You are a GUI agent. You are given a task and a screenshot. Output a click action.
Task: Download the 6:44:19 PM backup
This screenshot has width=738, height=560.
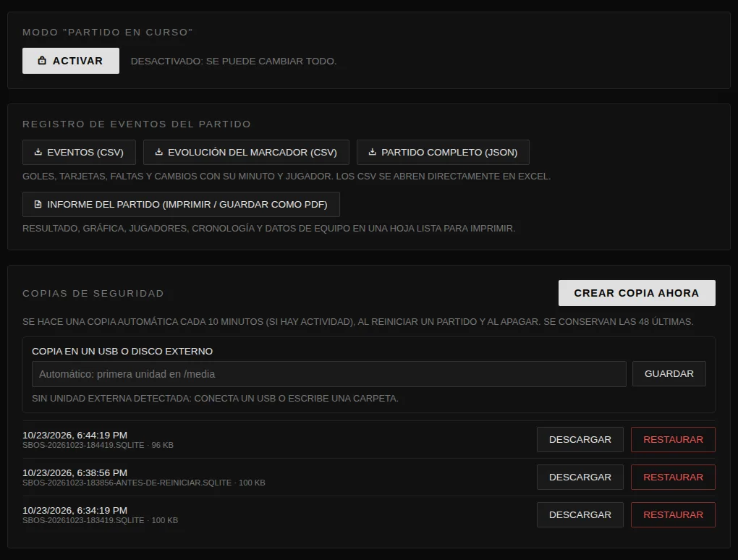point(580,439)
